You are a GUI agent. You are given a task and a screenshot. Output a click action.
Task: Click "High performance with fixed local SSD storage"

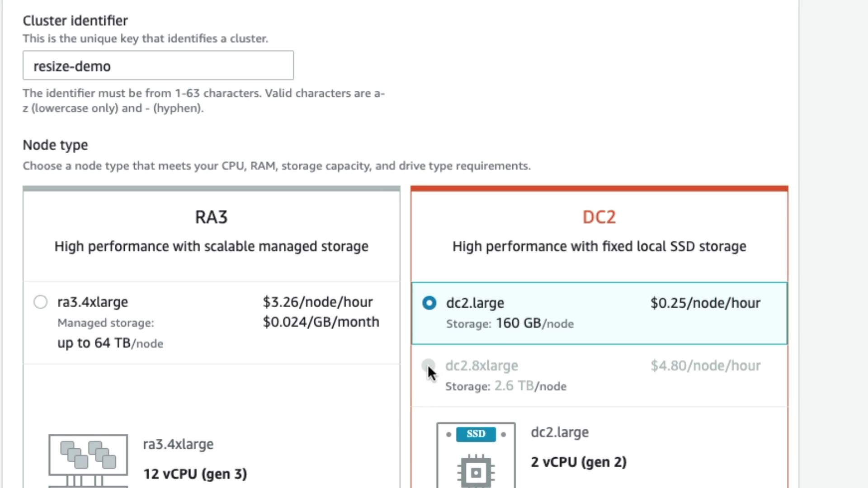pyautogui.click(x=599, y=246)
